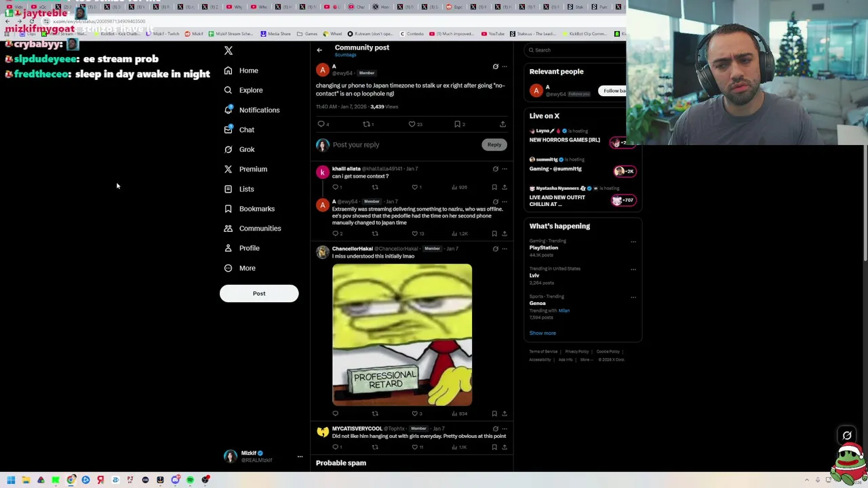
Task: Repost A's explanation reply
Action: (375, 234)
